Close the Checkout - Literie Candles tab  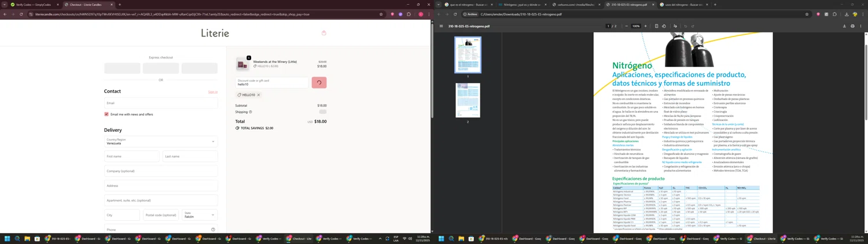coord(112,5)
